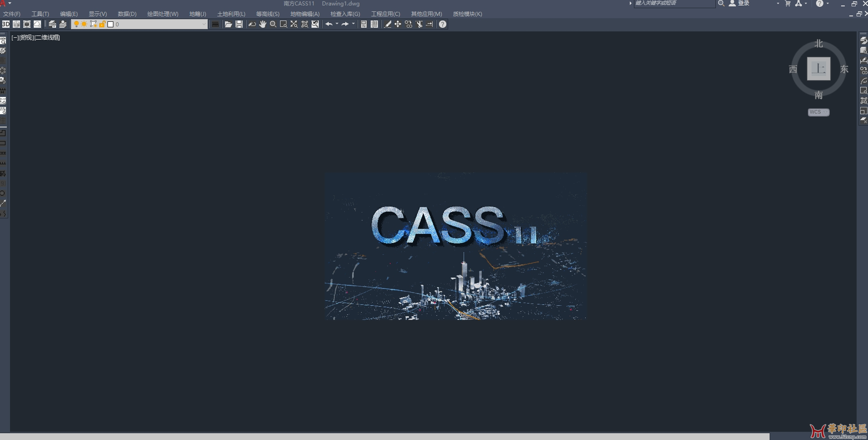Image resolution: width=868 pixels, height=440 pixels.
Task: Toggle the layer on/off lightbulb icon
Action: pyautogui.click(x=77, y=24)
